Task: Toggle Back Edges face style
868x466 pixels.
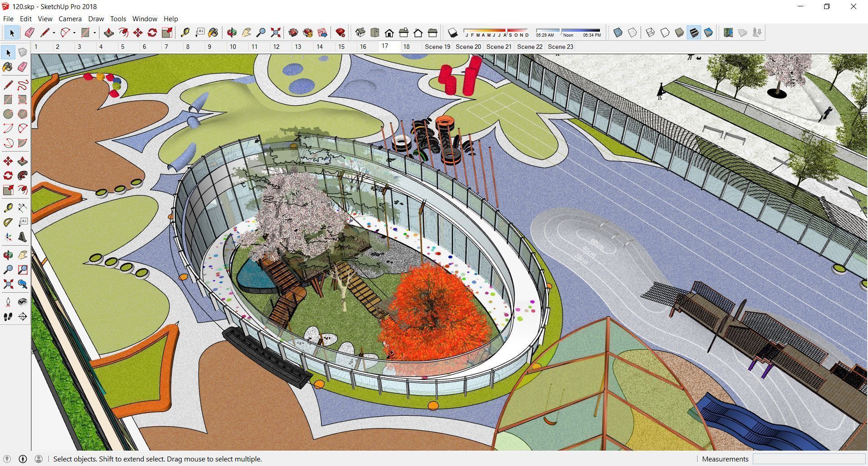Action: (x=632, y=33)
